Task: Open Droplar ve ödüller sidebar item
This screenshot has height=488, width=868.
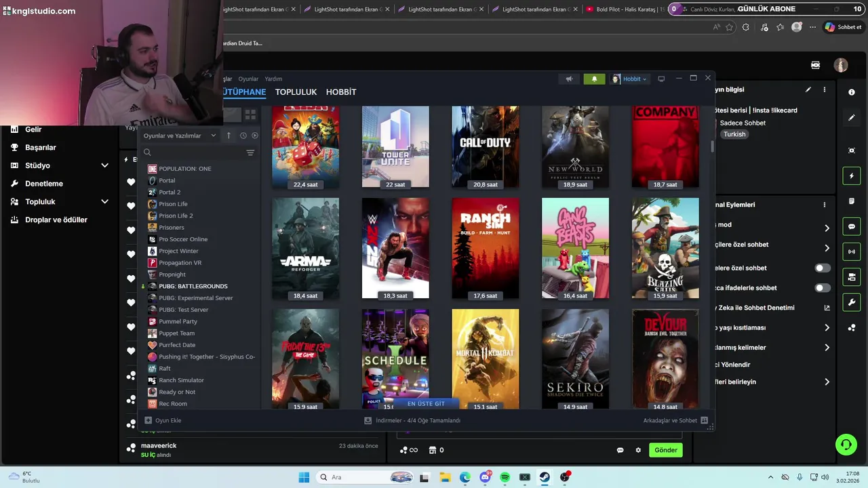Action: tap(56, 220)
